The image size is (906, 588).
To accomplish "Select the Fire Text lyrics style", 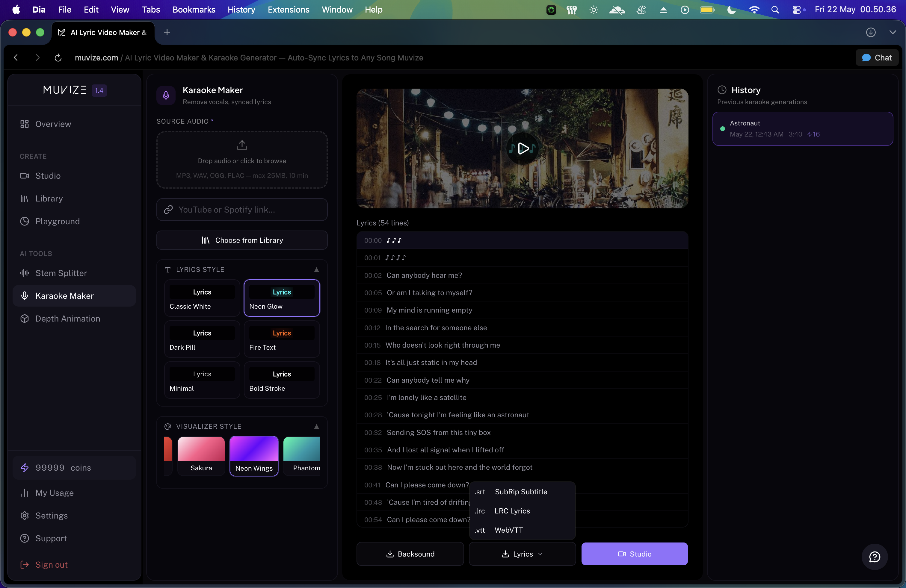I will [282, 339].
